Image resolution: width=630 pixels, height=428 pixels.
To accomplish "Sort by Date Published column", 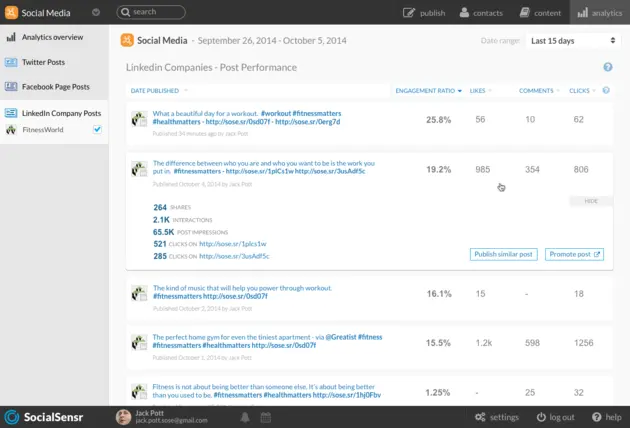I will coord(159,91).
